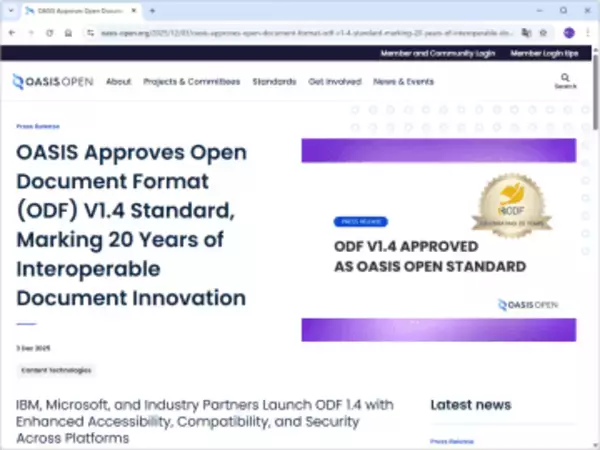
Task: Click Press Release link under Latest news
Action: (452, 441)
